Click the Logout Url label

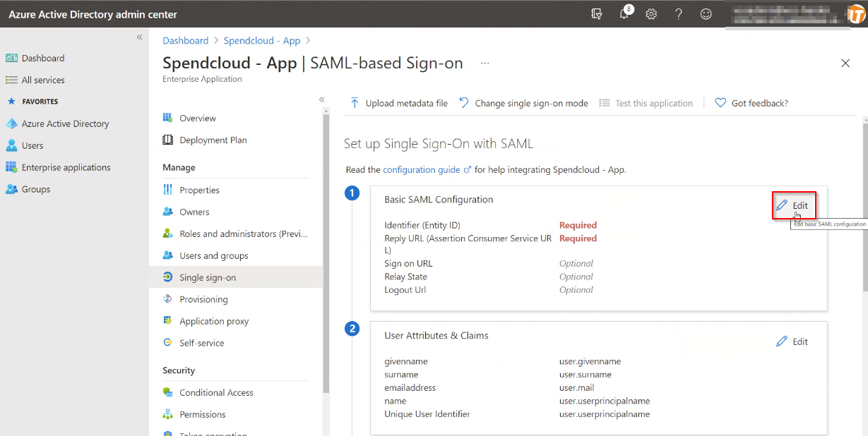[x=405, y=289]
